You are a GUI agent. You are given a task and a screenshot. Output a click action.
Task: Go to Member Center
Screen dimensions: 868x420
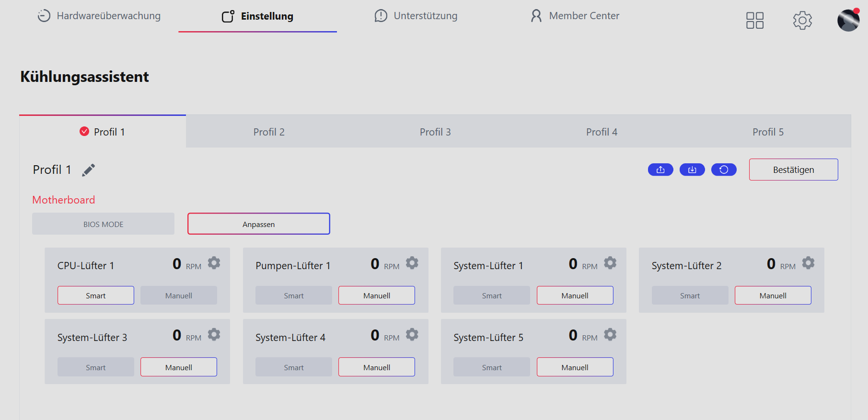pos(575,16)
